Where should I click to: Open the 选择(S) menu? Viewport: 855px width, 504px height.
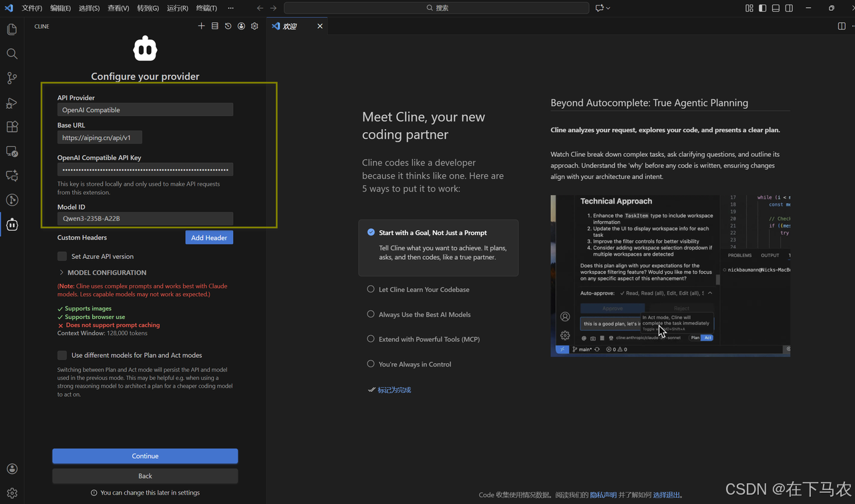(90, 8)
